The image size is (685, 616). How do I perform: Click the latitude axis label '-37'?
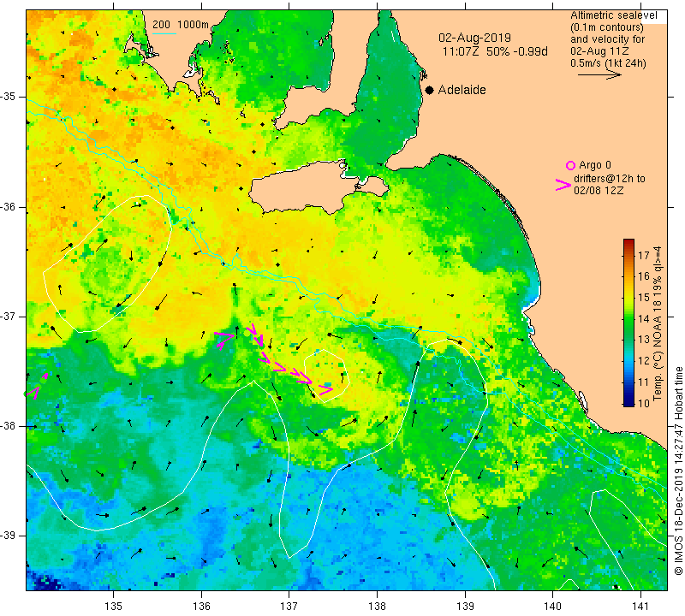click(9, 316)
